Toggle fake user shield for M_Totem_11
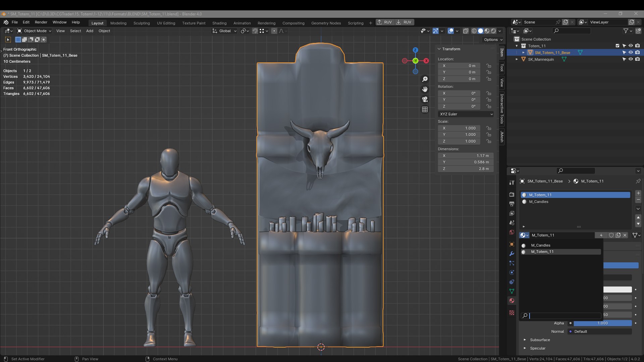This screenshot has height=362, width=644. (611, 235)
